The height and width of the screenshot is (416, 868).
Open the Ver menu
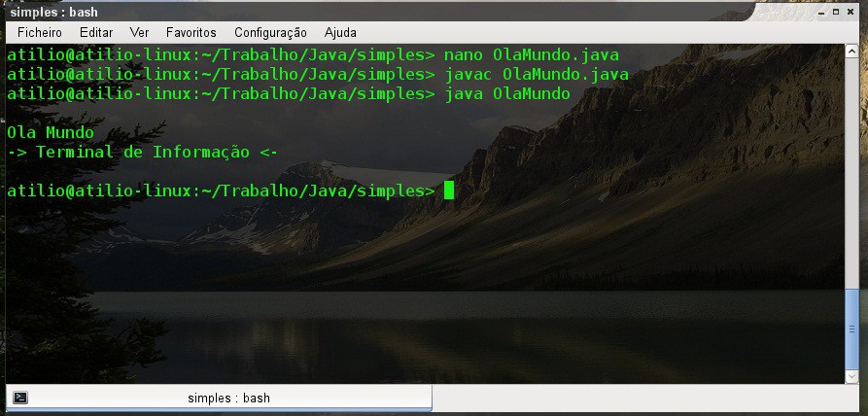pyautogui.click(x=140, y=33)
